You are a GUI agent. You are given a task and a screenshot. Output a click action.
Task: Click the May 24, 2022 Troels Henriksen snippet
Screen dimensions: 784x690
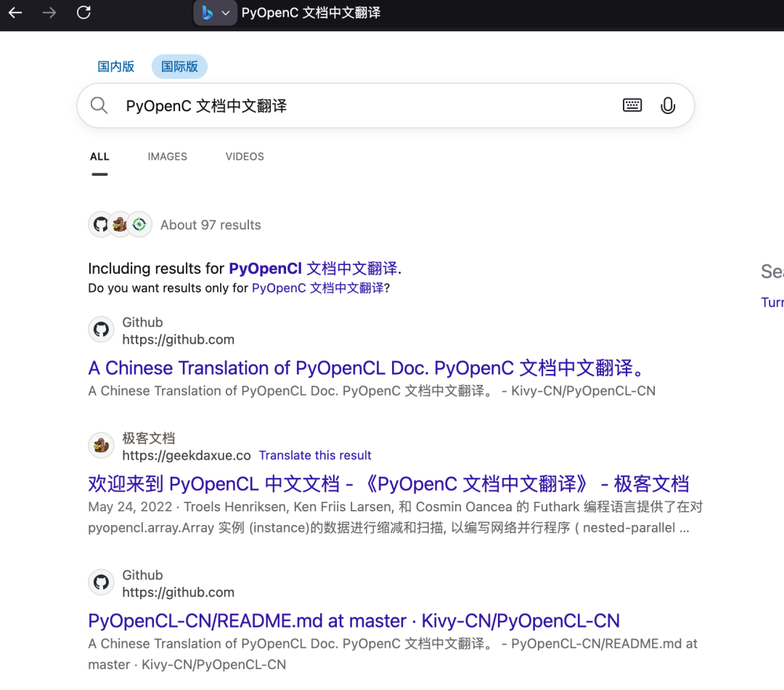click(395, 517)
